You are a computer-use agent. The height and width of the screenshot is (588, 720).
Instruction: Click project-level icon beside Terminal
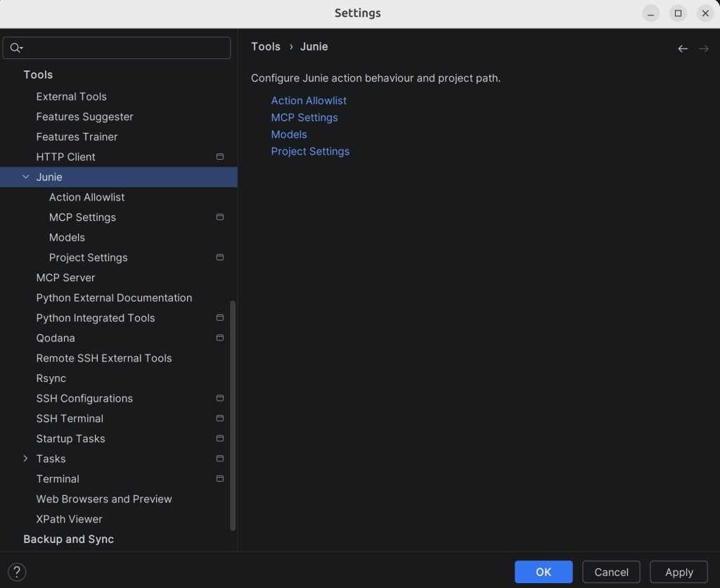click(220, 479)
